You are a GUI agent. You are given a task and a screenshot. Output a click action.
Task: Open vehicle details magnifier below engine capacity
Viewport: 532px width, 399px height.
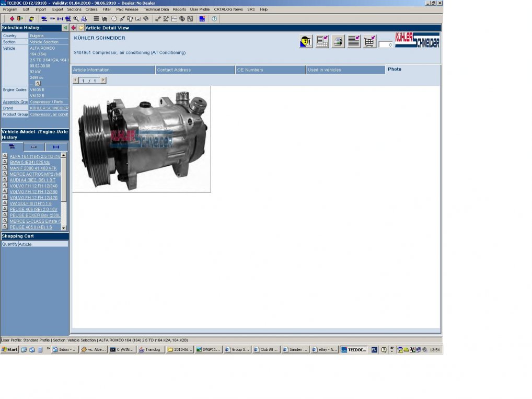38,83
